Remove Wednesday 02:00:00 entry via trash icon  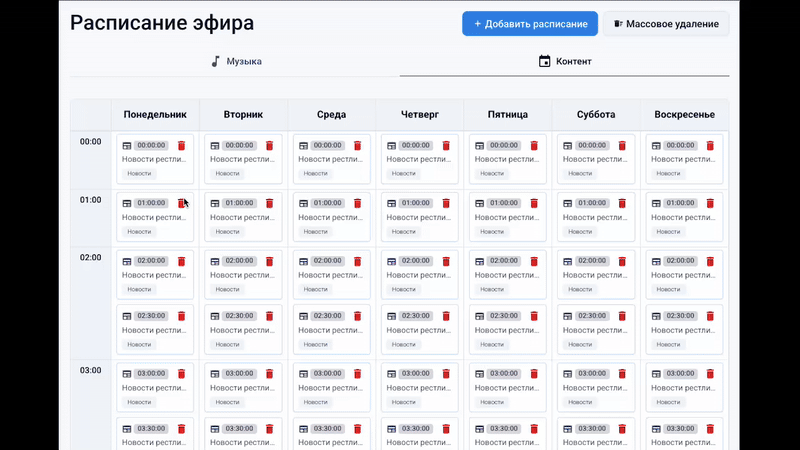click(358, 261)
